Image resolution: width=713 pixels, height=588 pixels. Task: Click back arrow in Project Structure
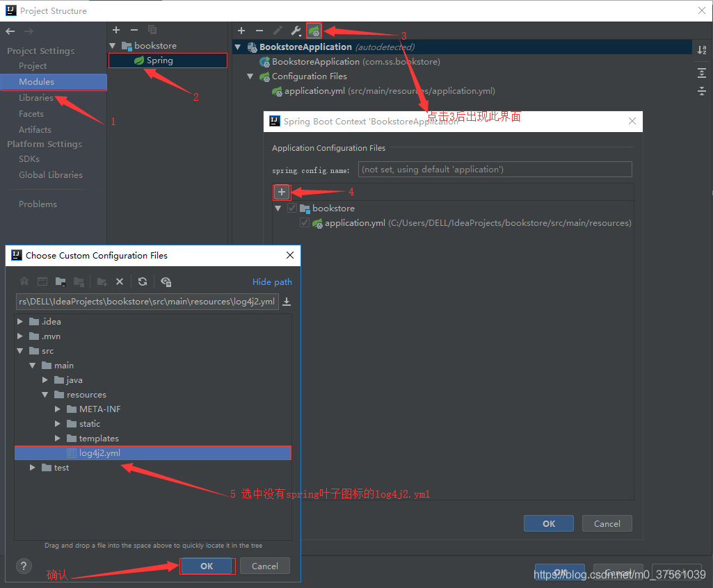click(10, 31)
